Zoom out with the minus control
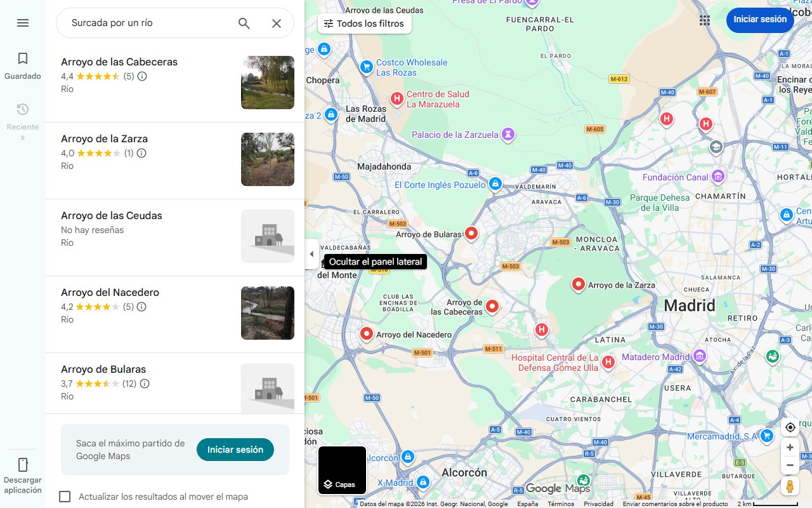The height and width of the screenshot is (508, 812). [790, 465]
